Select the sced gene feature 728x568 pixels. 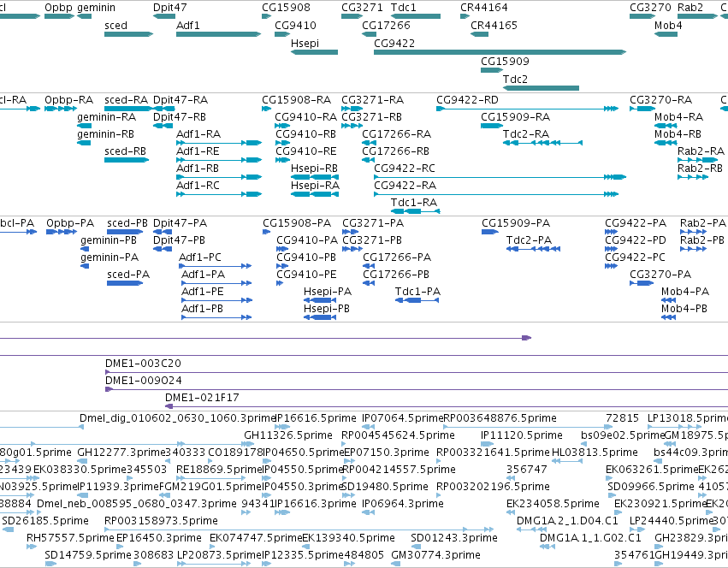[128, 34]
